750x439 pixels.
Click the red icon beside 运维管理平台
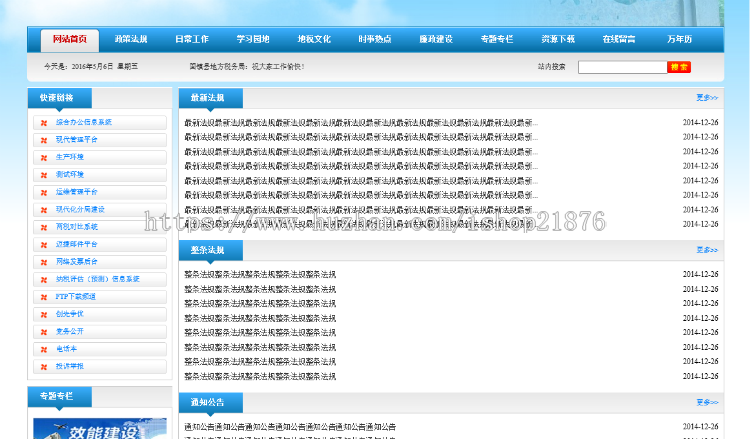point(44,193)
